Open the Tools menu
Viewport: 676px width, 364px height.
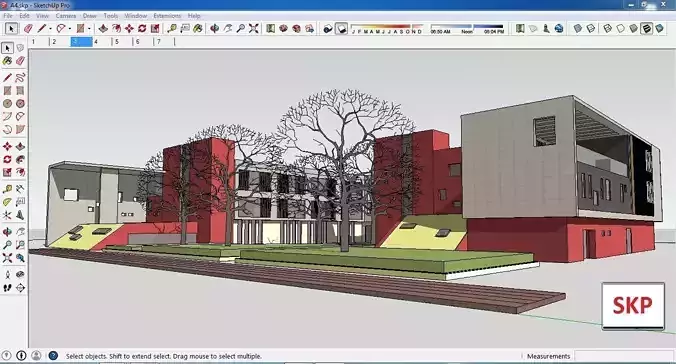[111, 16]
